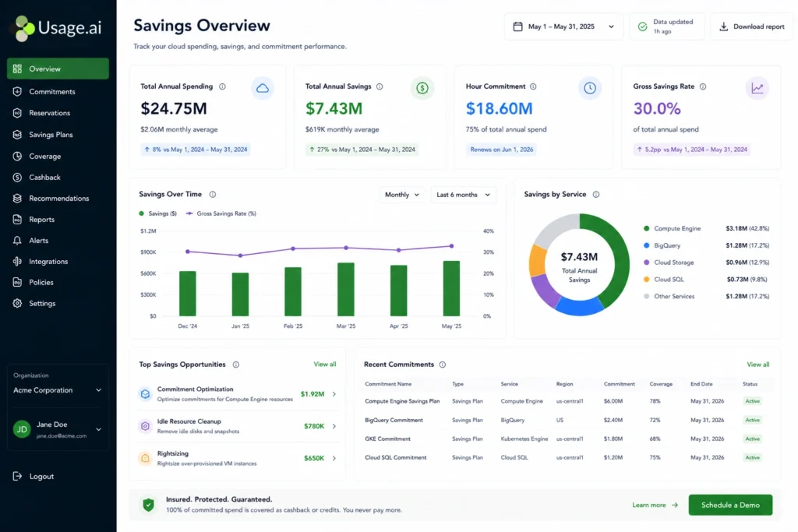The height and width of the screenshot is (532, 798).
Task: Click the Data updated status indicator
Action: tap(667, 26)
